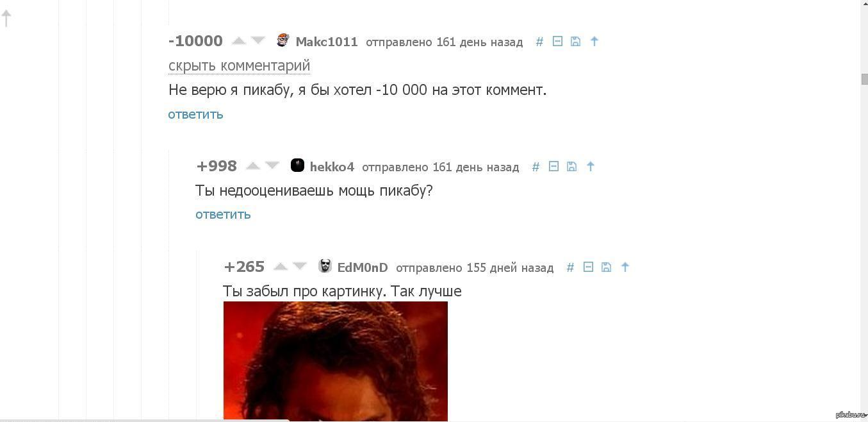
Task: Open EdM0nD user profile
Action: tap(363, 267)
